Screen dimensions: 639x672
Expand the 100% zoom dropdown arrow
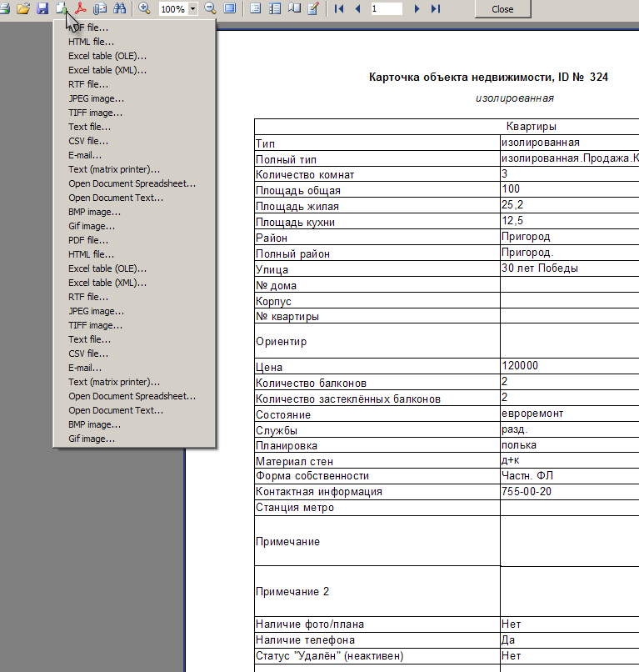coord(193,9)
